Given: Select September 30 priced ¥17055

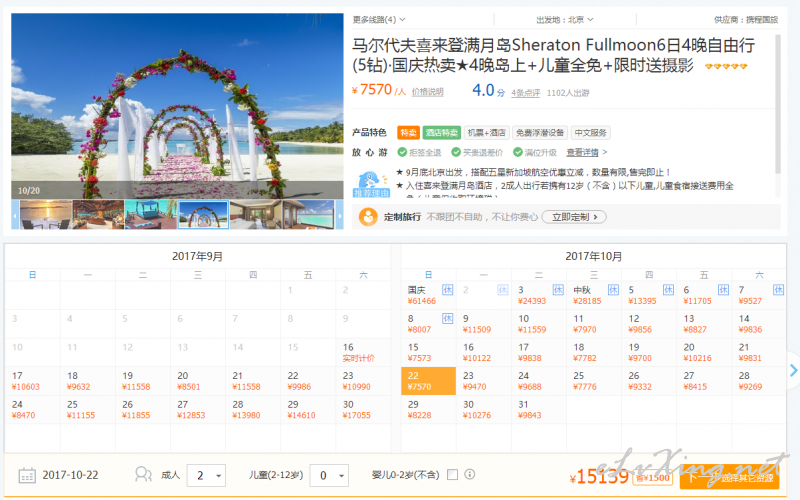Looking at the screenshot, I should coord(363,409).
